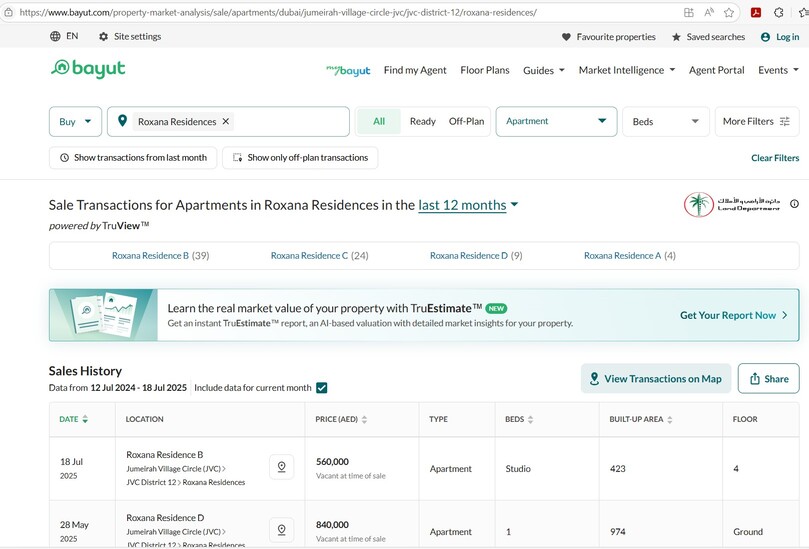The height and width of the screenshot is (549, 809).
Task: Remove the Roxana Residences location chip
Action: (225, 121)
